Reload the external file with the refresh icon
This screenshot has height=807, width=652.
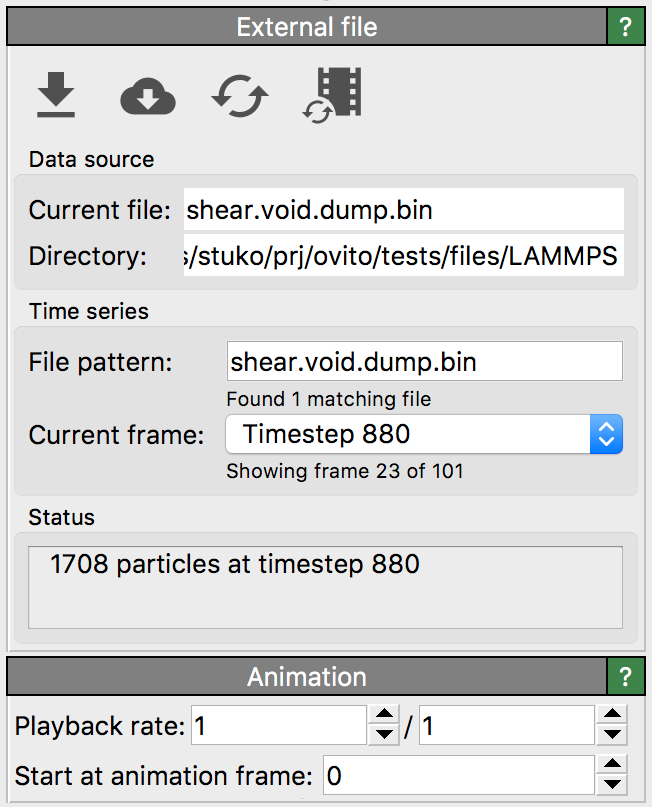coord(240,97)
